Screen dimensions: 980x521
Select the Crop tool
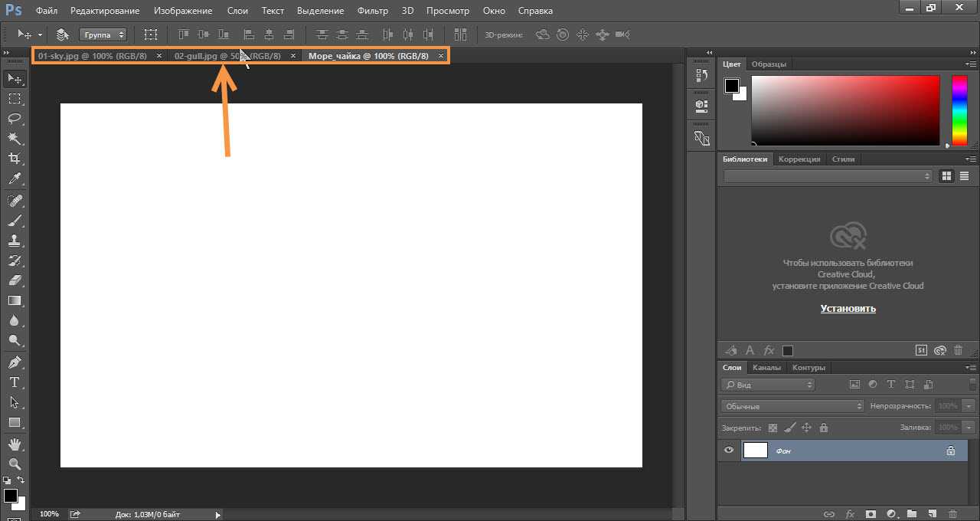tap(15, 159)
